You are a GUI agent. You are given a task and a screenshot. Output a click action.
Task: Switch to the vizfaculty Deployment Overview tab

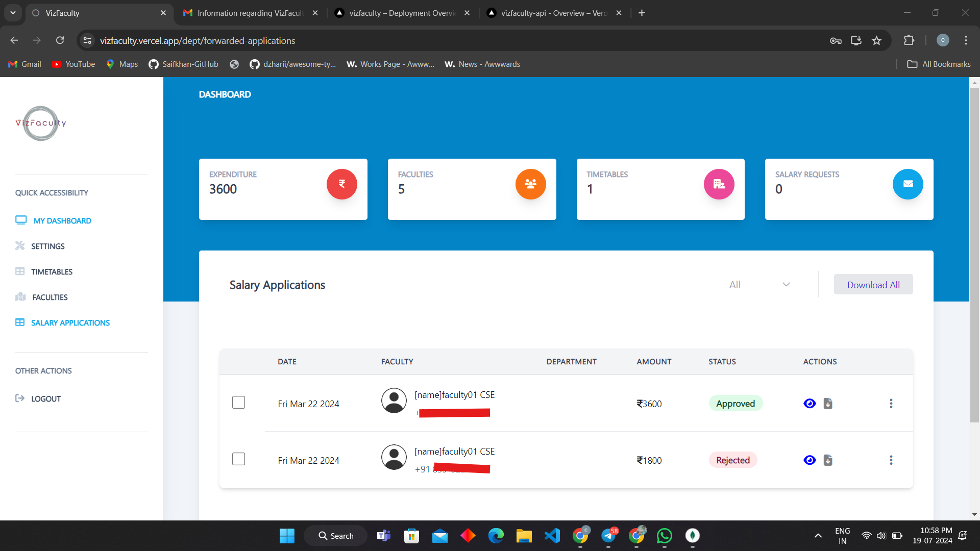click(x=402, y=13)
